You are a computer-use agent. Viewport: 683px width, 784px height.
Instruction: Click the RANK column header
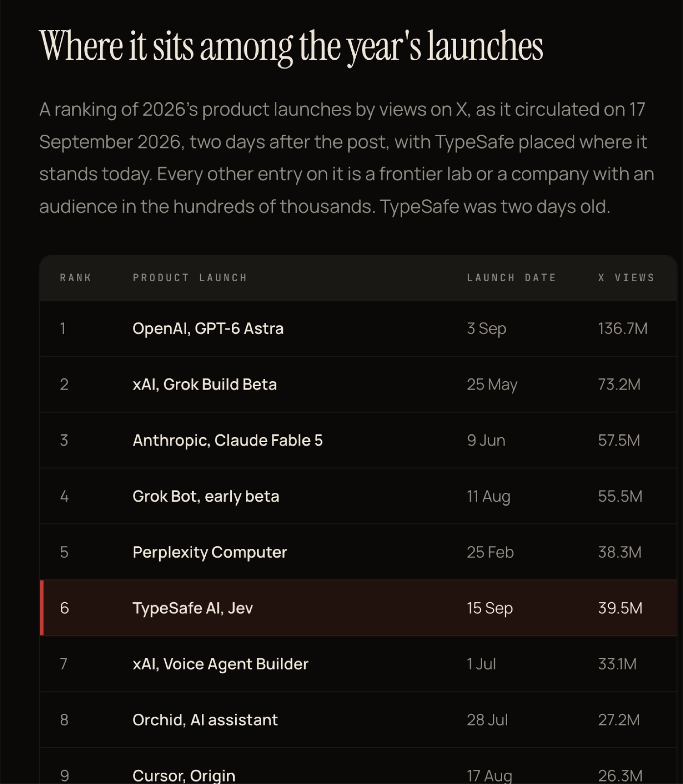75,278
